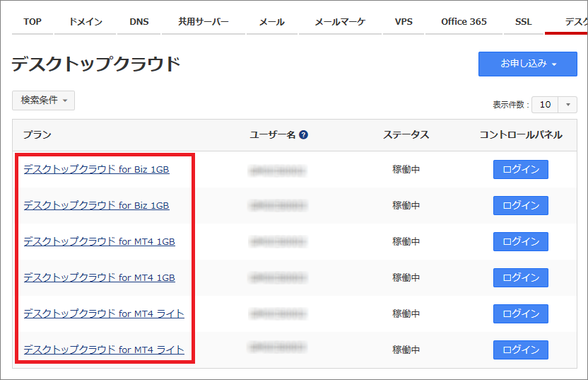Click ログイン for the second MT4 1GB row
588x380 pixels.
[x=520, y=277]
